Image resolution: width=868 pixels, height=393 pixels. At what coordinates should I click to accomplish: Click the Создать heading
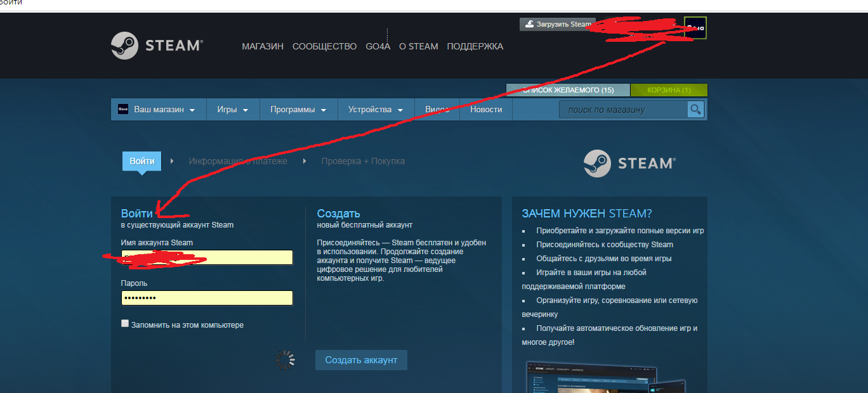click(339, 214)
